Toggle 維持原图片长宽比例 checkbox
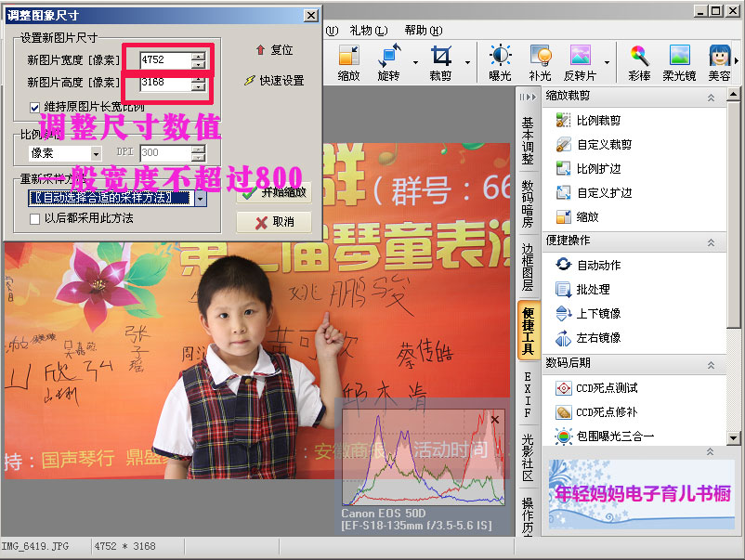The height and width of the screenshot is (560, 745). click(34, 108)
